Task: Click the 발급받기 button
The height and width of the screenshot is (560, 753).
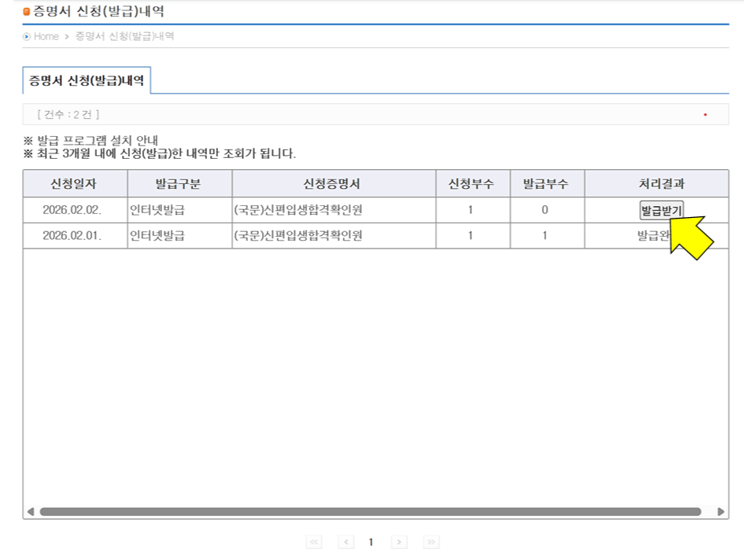Action: click(x=661, y=210)
